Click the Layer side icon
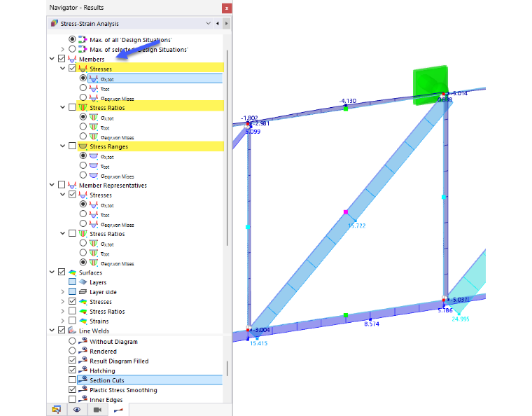This screenshot has width=532, height=416. pyautogui.click(x=83, y=292)
